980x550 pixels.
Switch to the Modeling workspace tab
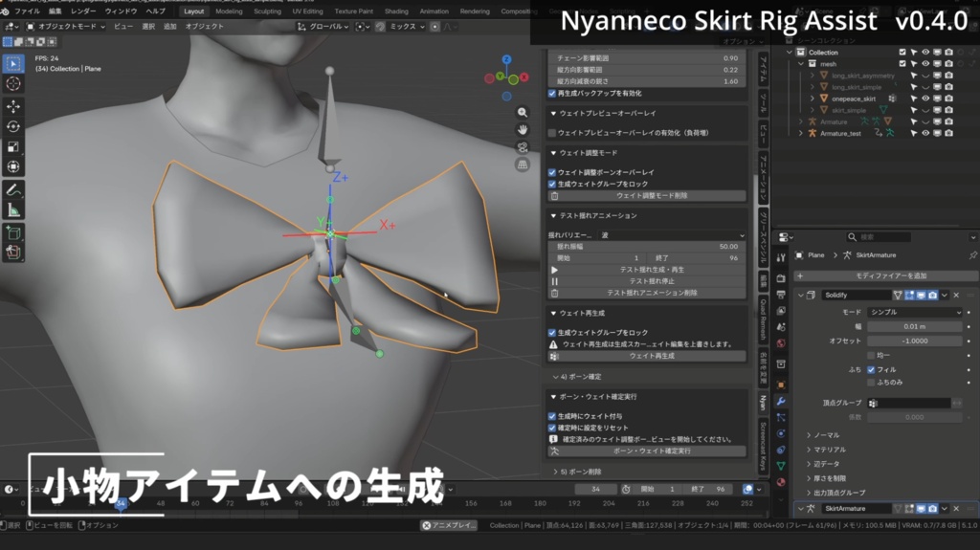(x=229, y=11)
